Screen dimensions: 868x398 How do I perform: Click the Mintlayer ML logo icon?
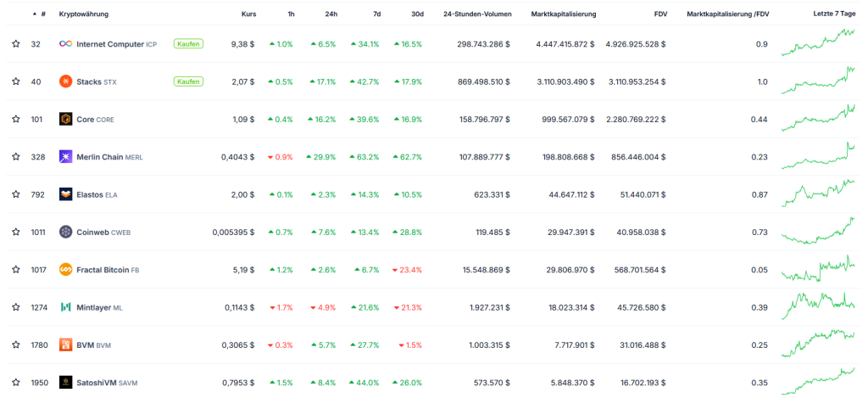pyautogui.click(x=66, y=307)
